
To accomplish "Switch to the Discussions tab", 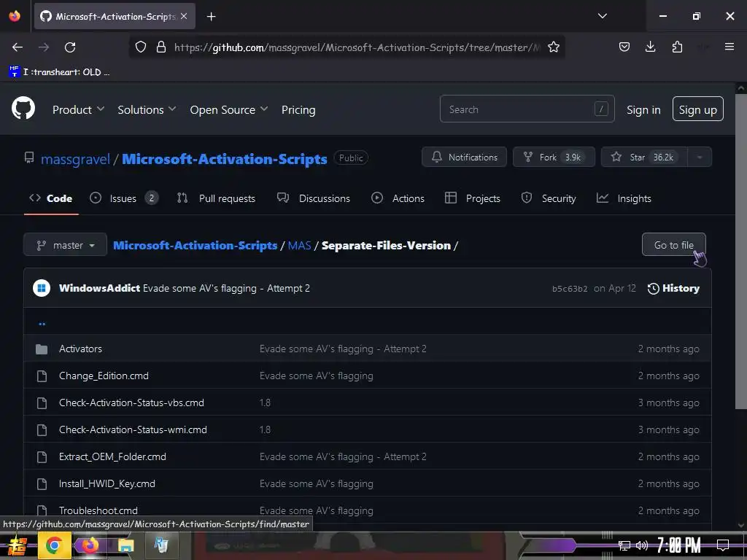I will tap(314, 198).
